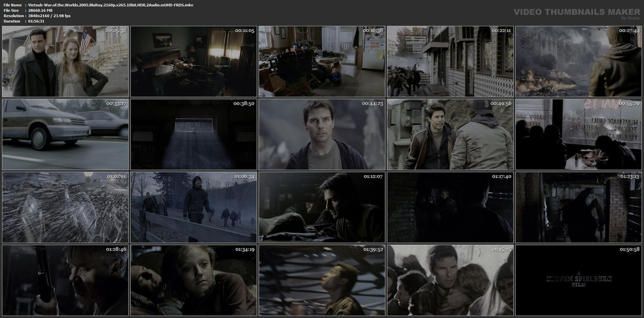This screenshot has height=318, width=644.
Task: Select the thumbnail stamped 00:49:56
Action: tap(450, 134)
